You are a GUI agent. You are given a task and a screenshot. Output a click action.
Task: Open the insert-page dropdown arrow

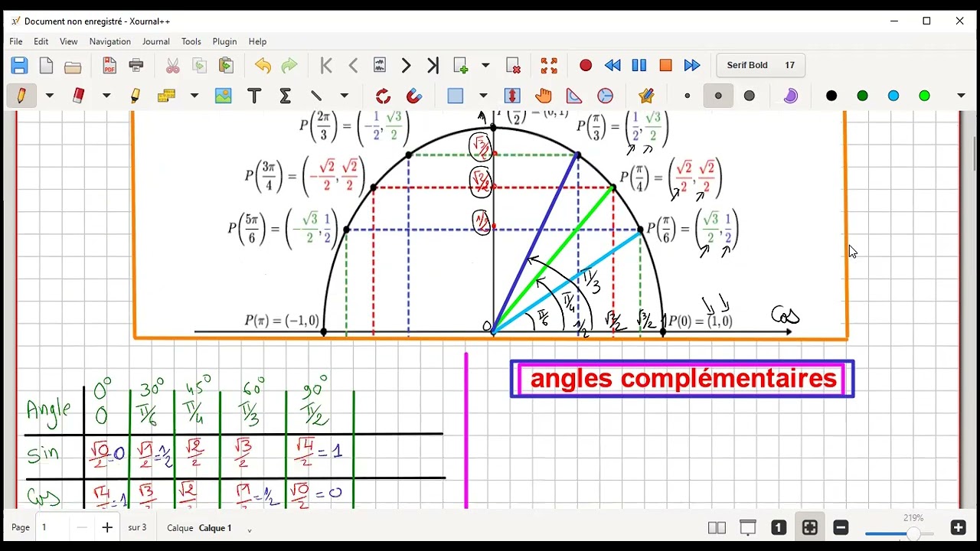tap(485, 66)
